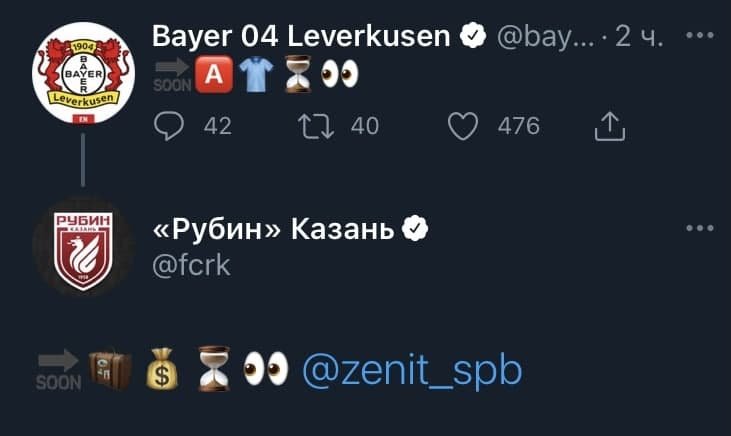731x436 pixels.
Task: Click the Rubin Kazan profile avatar
Action: pos(83,249)
